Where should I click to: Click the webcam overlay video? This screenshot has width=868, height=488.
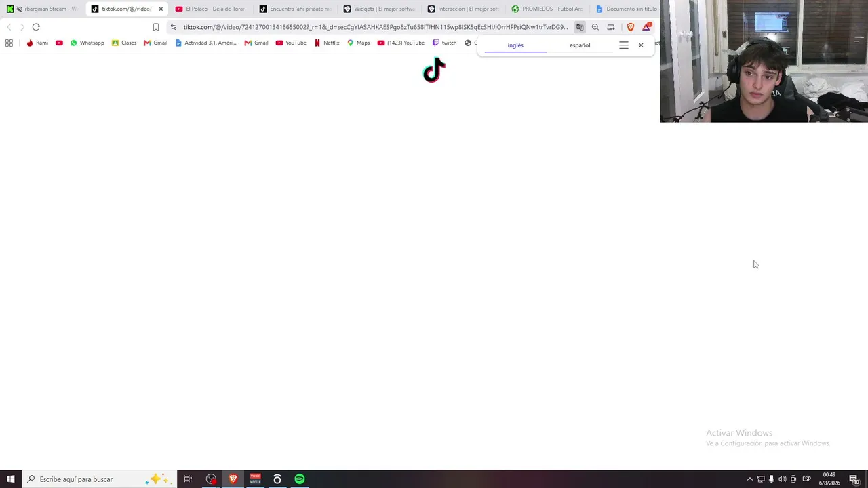click(764, 61)
